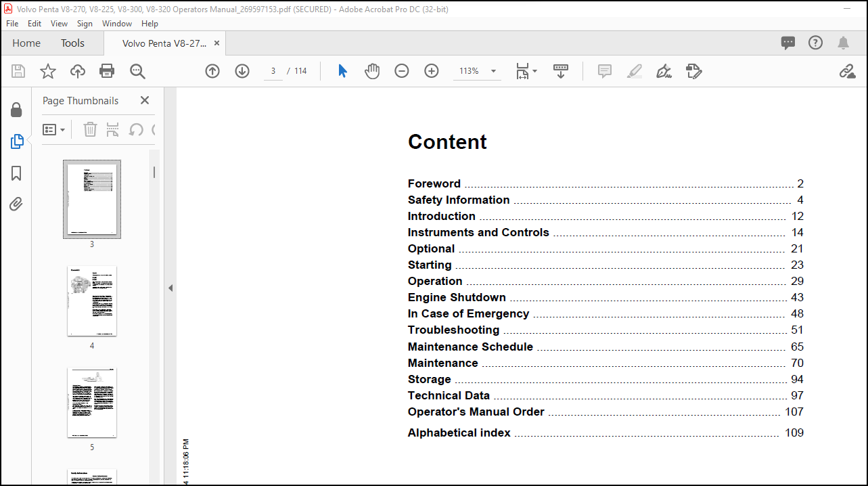868x486 pixels.
Task: Add the document to starred files
Action: (48, 71)
